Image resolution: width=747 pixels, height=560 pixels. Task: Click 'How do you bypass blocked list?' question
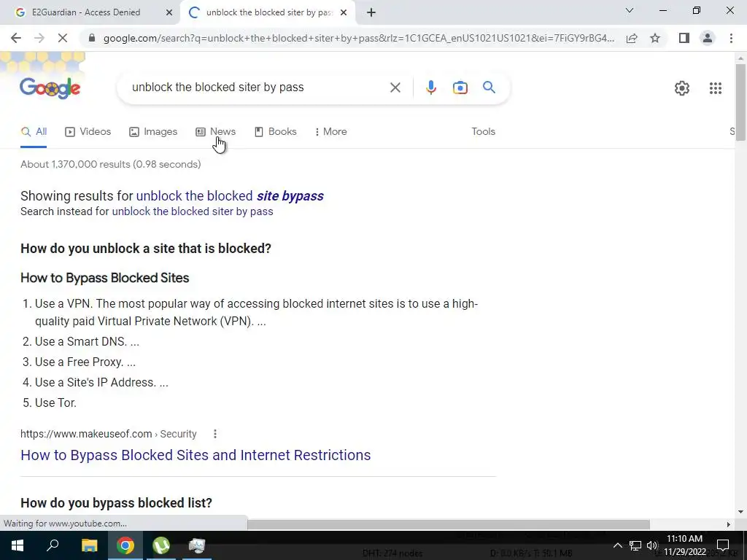(x=116, y=503)
